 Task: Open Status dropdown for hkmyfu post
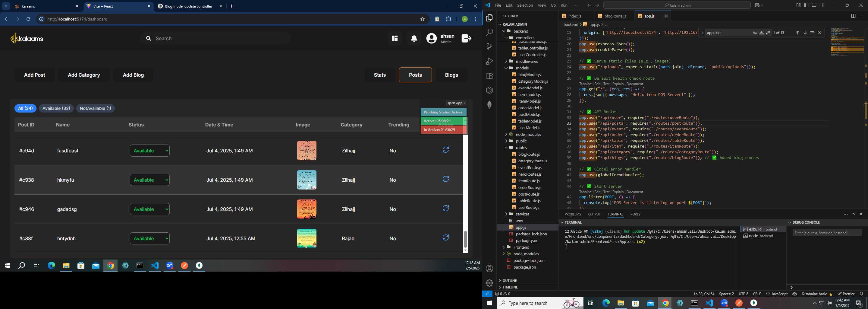click(x=149, y=180)
